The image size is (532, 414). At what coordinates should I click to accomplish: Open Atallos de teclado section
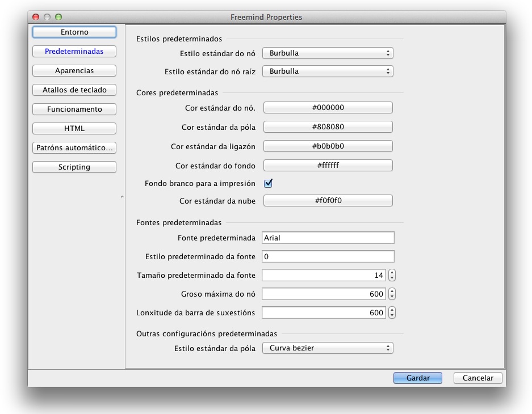pos(74,90)
